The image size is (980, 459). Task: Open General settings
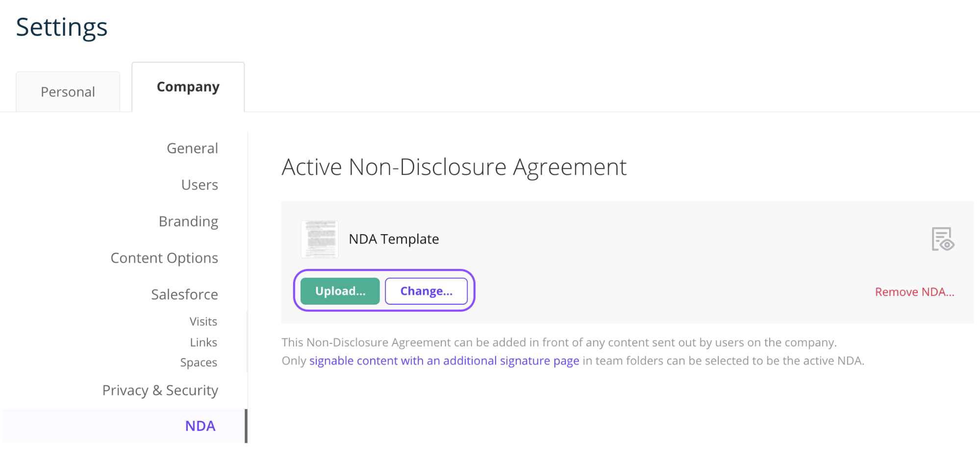[192, 148]
